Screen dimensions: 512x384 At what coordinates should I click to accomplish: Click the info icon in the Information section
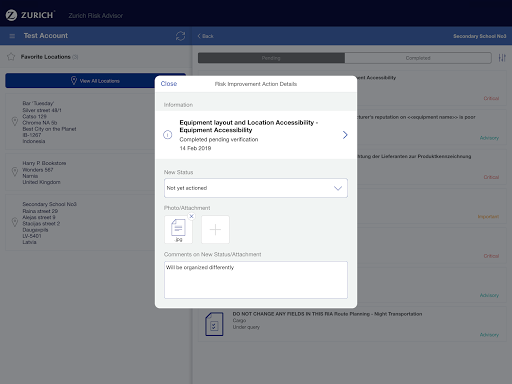click(x=167, y=135)
